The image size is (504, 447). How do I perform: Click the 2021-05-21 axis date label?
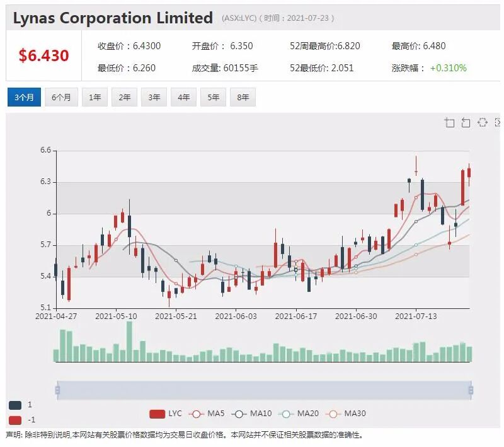coord(176,316)
